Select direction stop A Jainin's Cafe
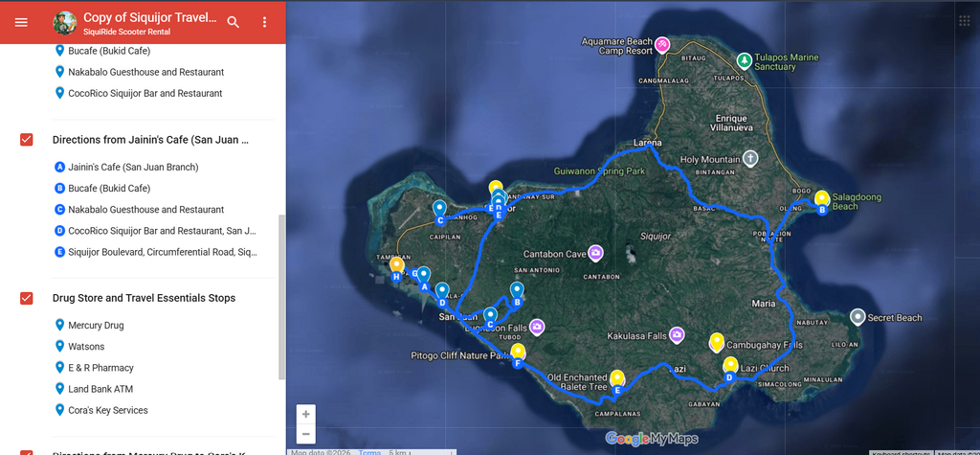This screenshot has height=455, width=980. coord(133,167)
